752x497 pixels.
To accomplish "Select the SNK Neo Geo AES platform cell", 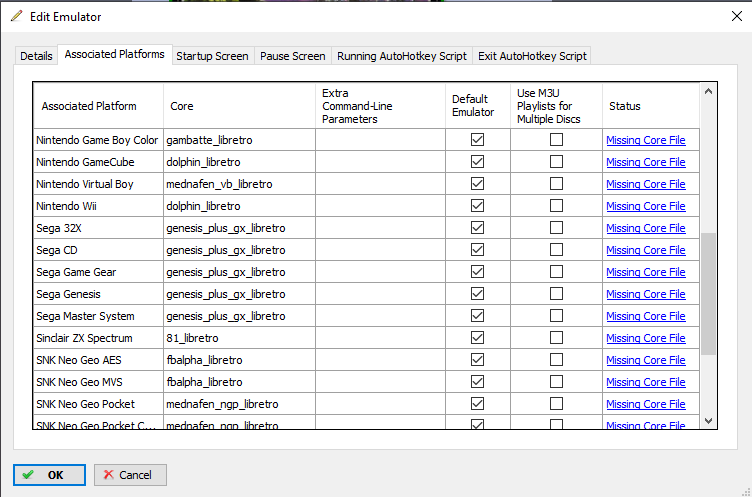I will 98,360.
